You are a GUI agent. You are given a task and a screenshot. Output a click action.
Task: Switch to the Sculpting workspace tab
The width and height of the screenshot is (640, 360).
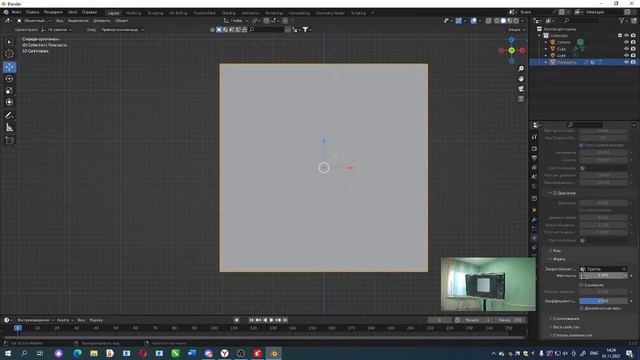[x=155, y=13]
